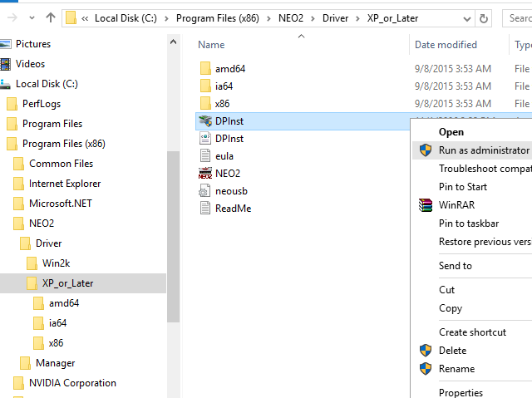Click the amd64 folder icon in file list
The width and height of the screenshot is (532, 398).
(205, 69)
